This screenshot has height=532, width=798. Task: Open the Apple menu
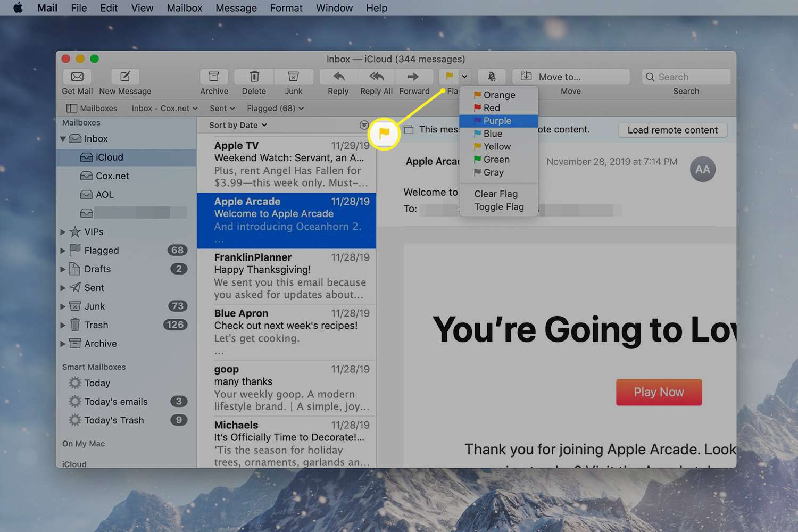coord(18,8)
